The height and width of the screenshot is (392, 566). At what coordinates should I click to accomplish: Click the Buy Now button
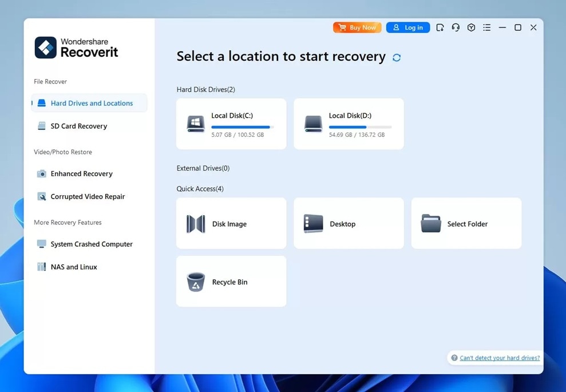[357, 27]
